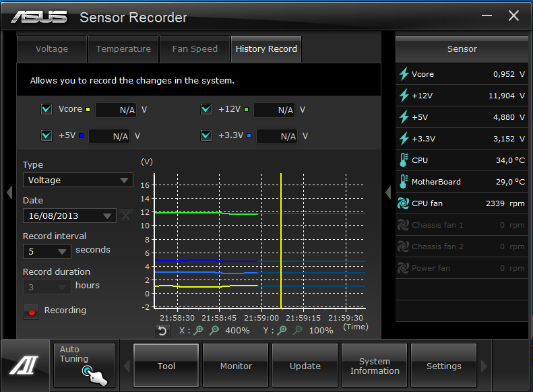Open the Type dropdown set to Voltage

click(x=78, y=180)
